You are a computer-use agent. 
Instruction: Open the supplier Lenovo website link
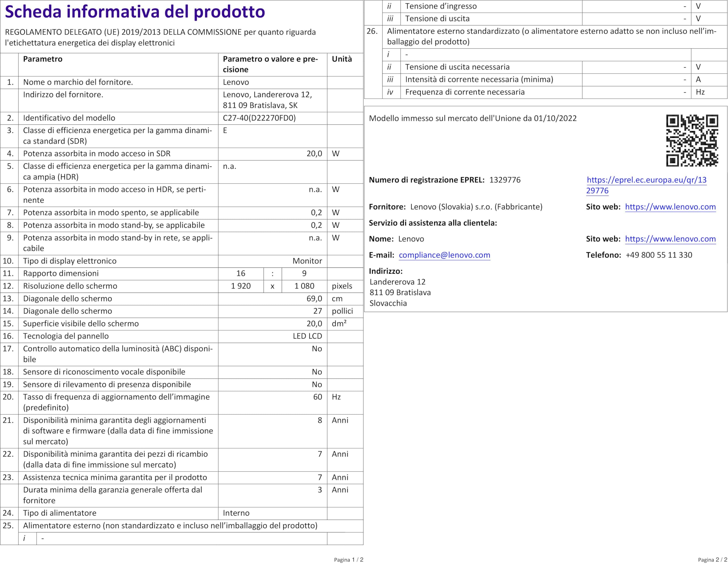coord(670,207)
